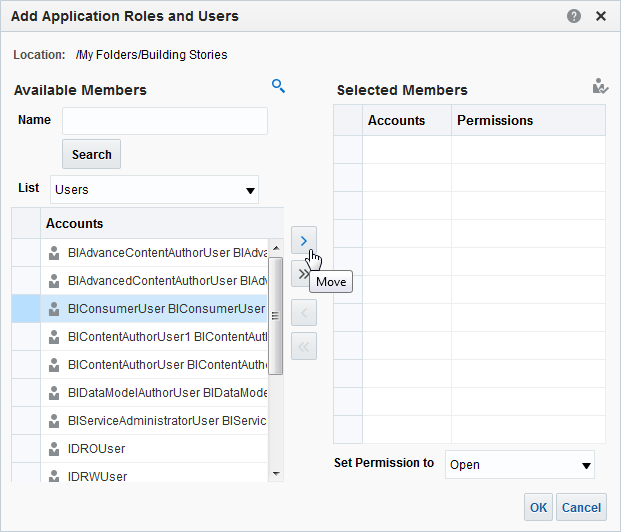The width and height of the screenshot is (621, 532).
Task: Expand the Set Permission to dropdown
Action: (x=519, y=465)
